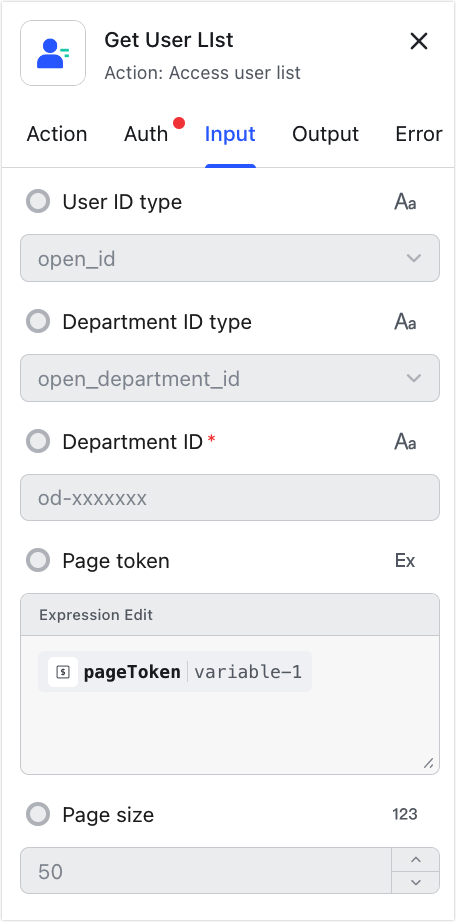
Task: Select the Page size radio button
Action: [x=38, y=814]
